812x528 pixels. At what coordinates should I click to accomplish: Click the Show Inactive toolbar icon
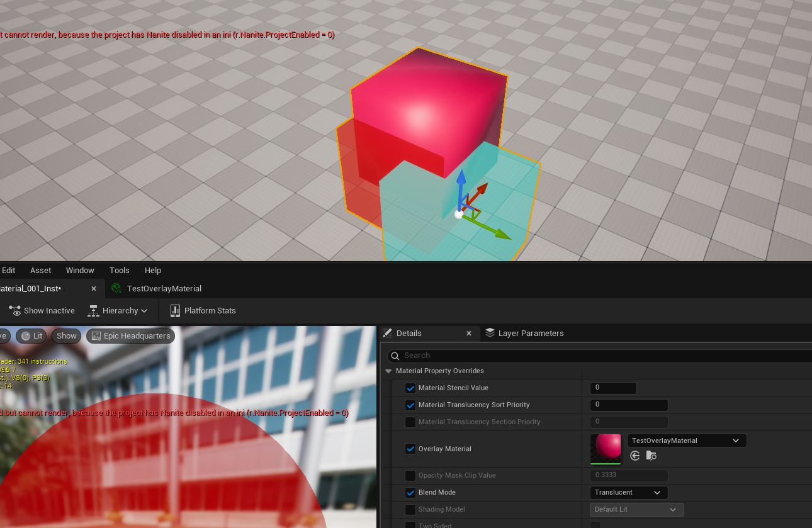(x=14, y=311)
